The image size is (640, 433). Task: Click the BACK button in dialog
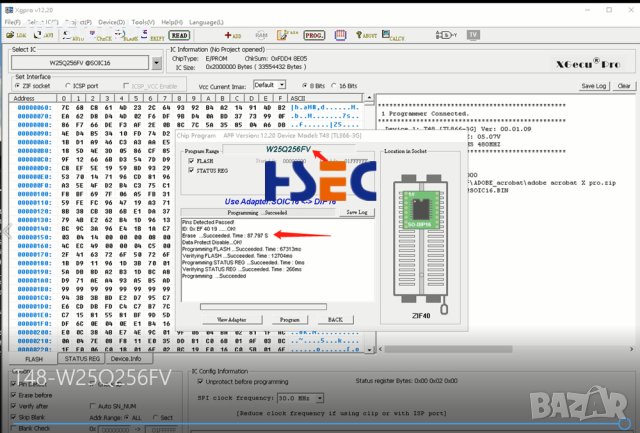coord(335,320)
